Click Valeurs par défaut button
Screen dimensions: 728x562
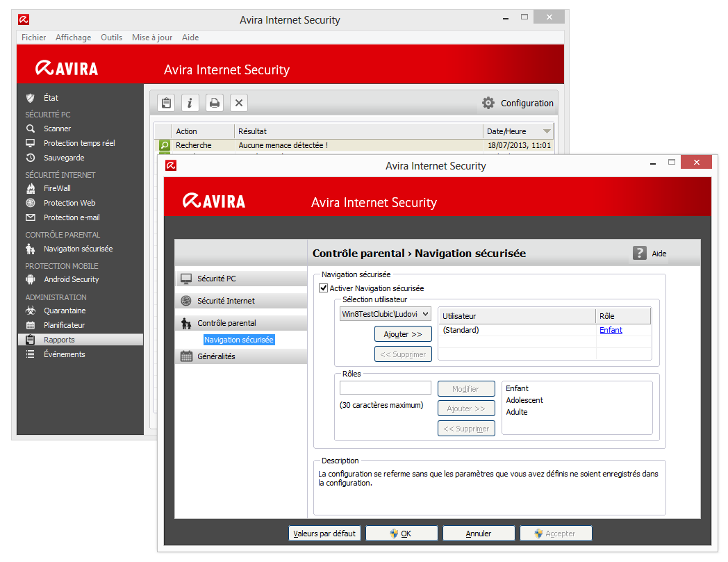pos(324,534)
